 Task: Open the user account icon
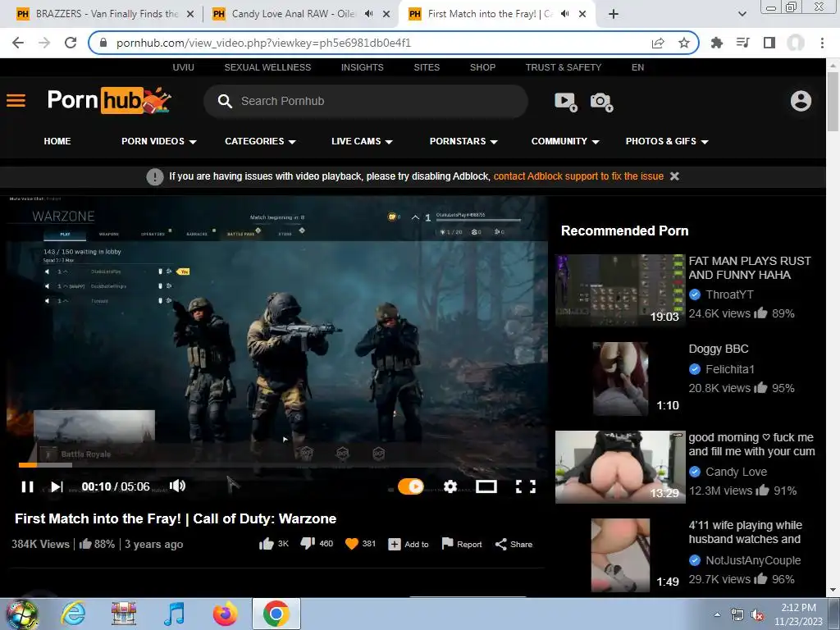pyautogui.click(x=801, y=101)
